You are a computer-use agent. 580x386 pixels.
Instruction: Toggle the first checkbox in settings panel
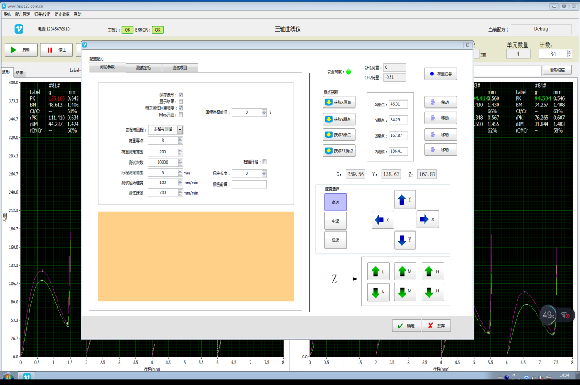point(181,95)
